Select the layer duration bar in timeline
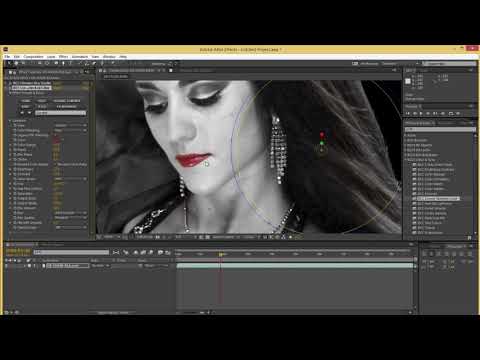This screenshot has width=480, height=360. [295, 266]
